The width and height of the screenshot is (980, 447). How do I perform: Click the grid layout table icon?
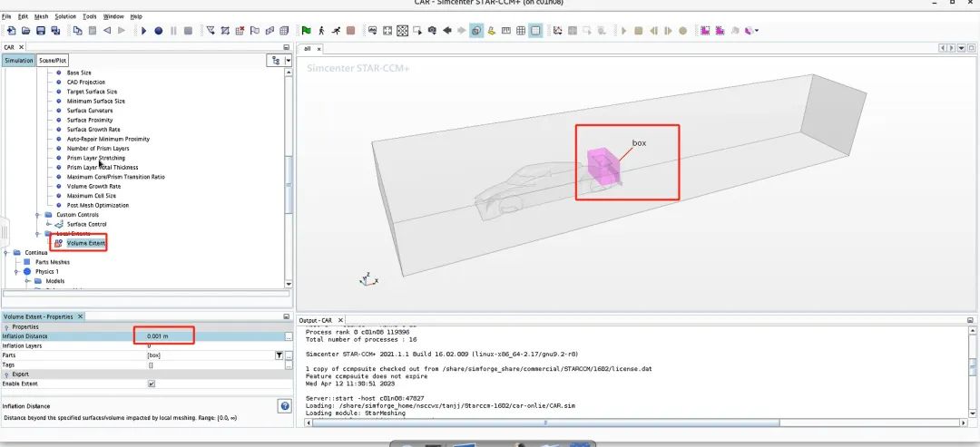click(x=521, y=31)
